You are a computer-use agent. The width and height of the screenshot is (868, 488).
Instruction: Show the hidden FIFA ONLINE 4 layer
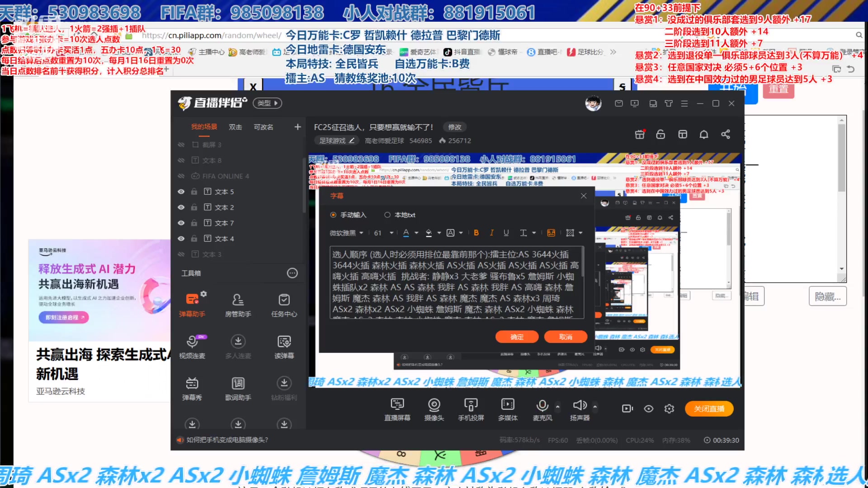(181, 176)
